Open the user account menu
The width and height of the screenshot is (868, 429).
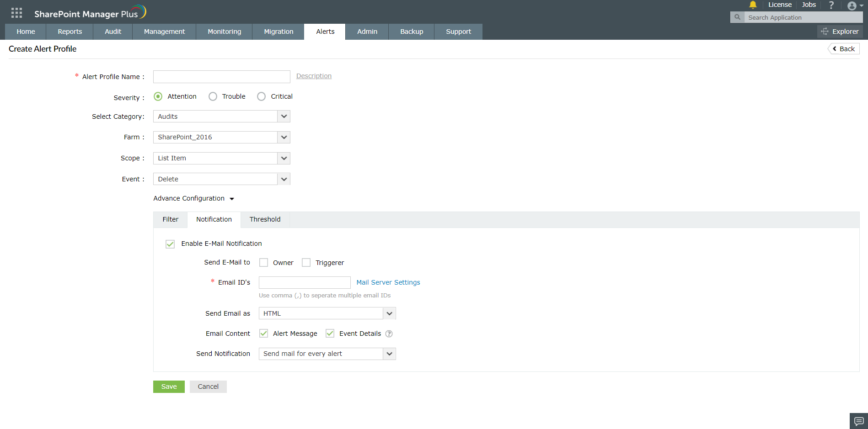point(852,6)
